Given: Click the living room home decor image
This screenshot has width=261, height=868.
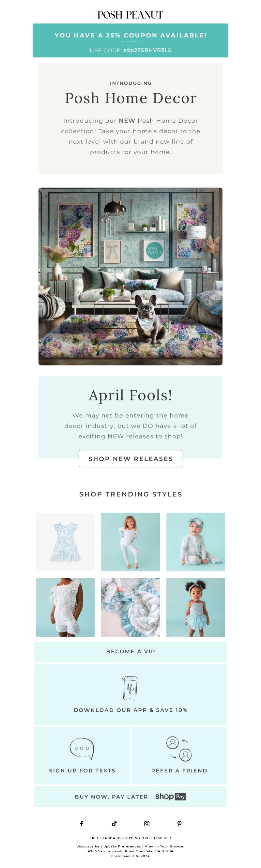Looking at the screenshot, I should pyautogui.click(x=130, y=276).
